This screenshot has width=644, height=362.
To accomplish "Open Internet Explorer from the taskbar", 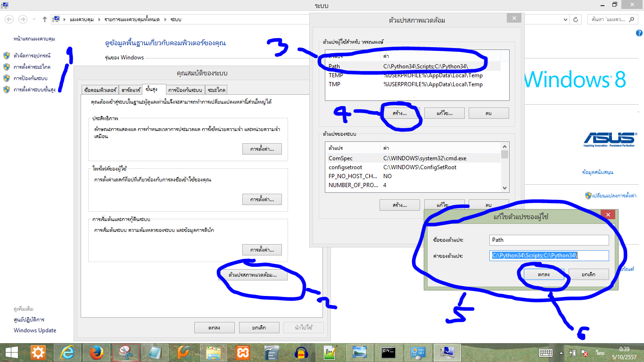I will pyautogui.click(x=67, y=352).
